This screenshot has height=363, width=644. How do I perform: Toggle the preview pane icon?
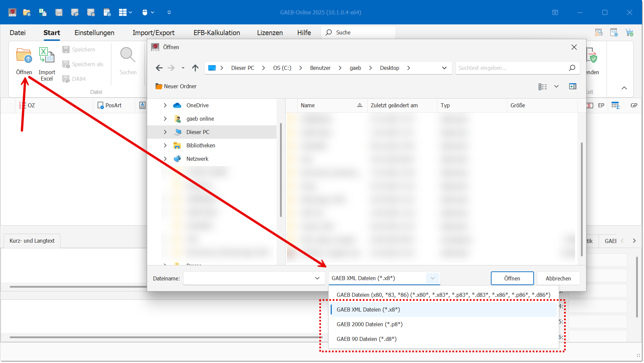point(572,86)
